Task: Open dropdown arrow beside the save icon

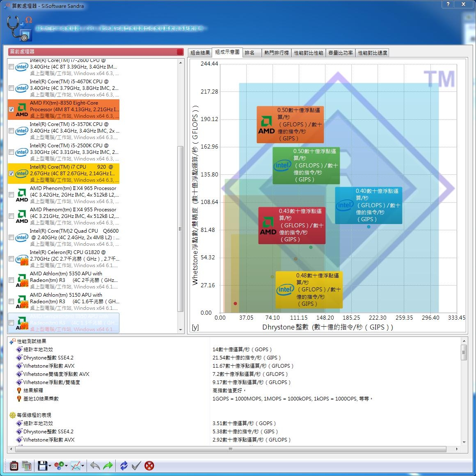Action: [50, 466]
